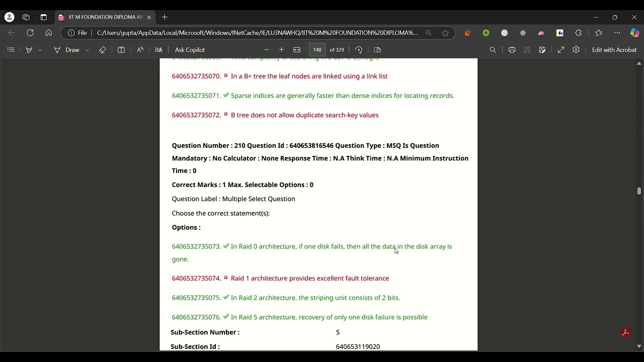Image resolution: width=644 pixels, height=362 pixels.
Task: Activate the Draw tool
Action: pos(67,50)
